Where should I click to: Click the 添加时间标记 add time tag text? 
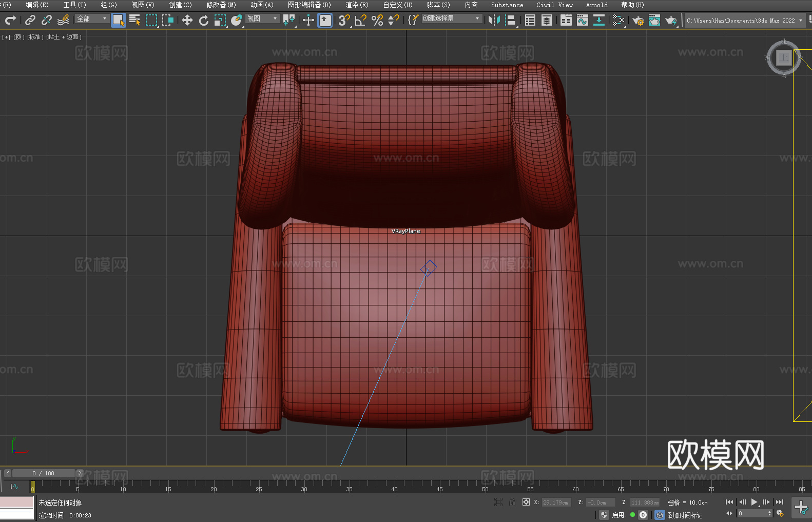click(x=684, y=515)
